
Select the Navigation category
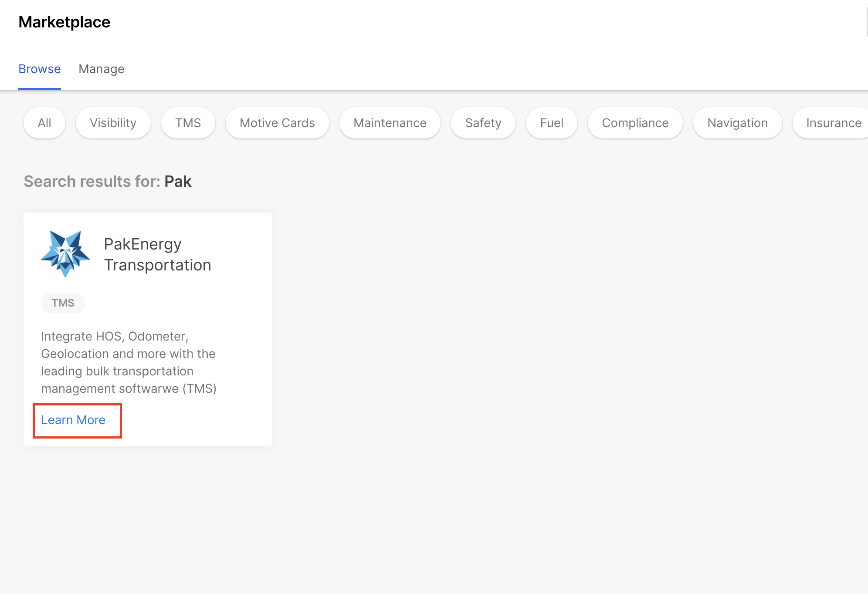738,123
